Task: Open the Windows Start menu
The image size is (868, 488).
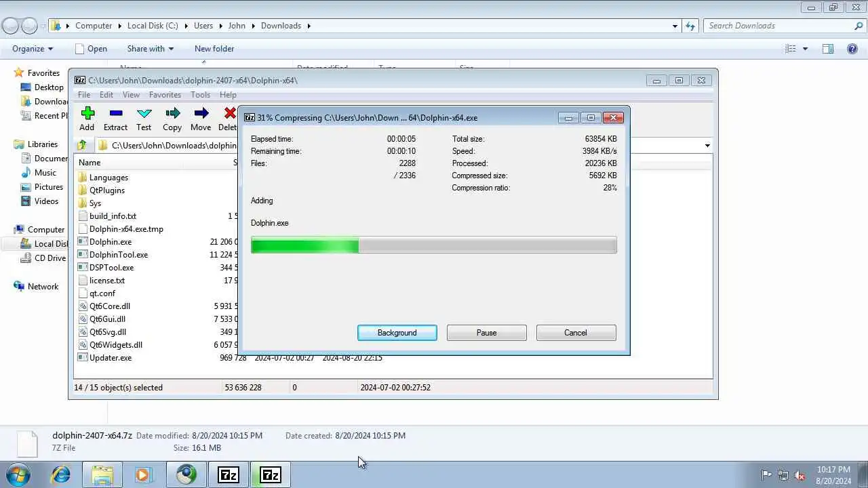Action: pos(18,474)
